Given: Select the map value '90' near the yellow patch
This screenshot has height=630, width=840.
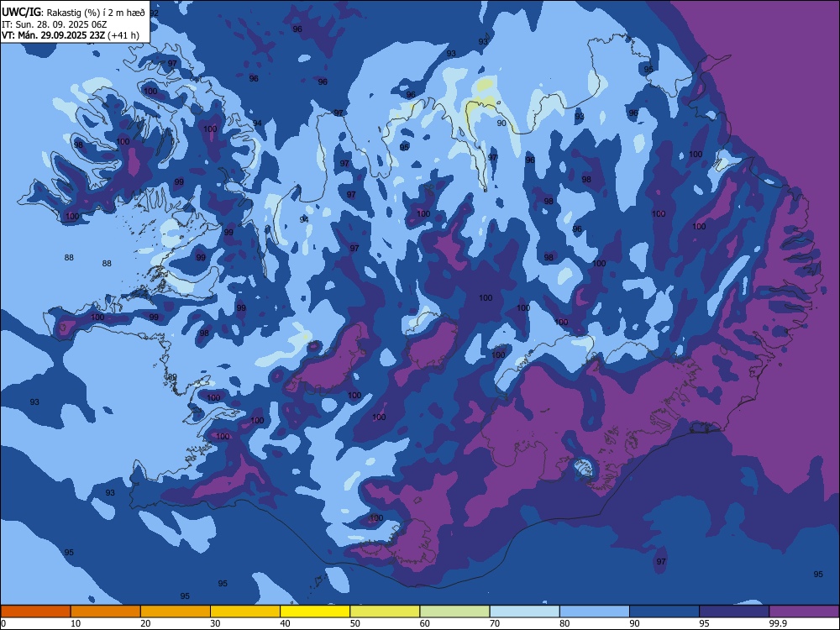Looking at the screenshot, I should click(501, 123).
